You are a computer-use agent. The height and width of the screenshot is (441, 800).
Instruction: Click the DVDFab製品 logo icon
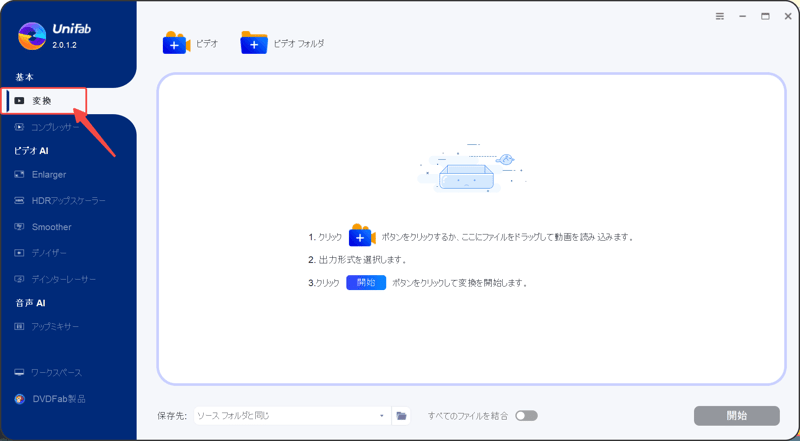[19, 398]
